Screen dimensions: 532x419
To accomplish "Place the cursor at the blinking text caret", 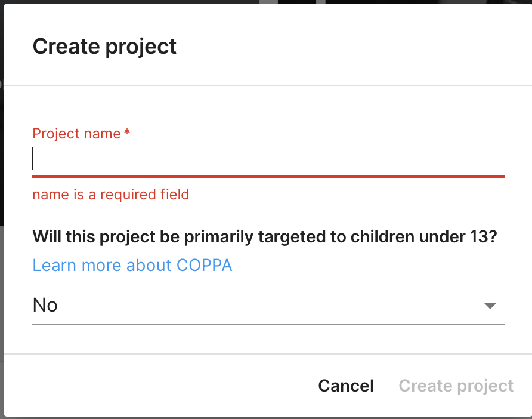I will 33,159.
